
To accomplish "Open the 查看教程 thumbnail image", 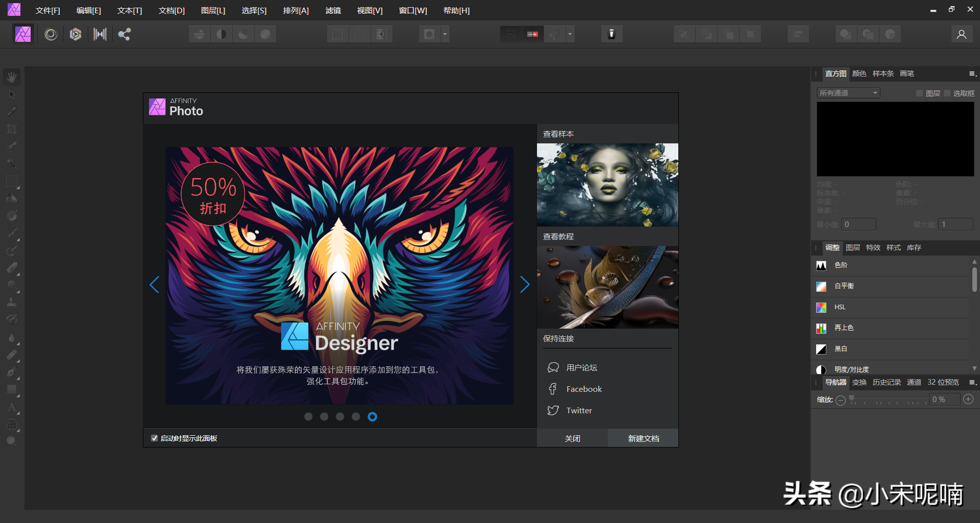I will 607,287.
